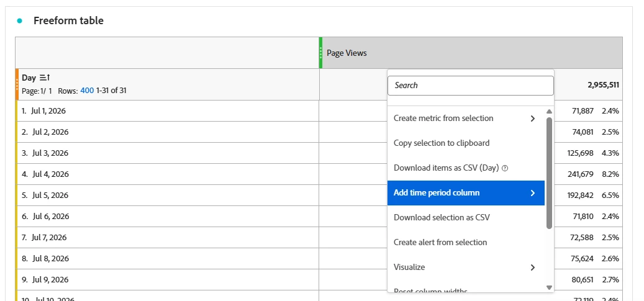This screenshot has width=644, height=301.
Task: Click the 80,651 page views cell
Action: pyautogui.click(x=583, y=280)
